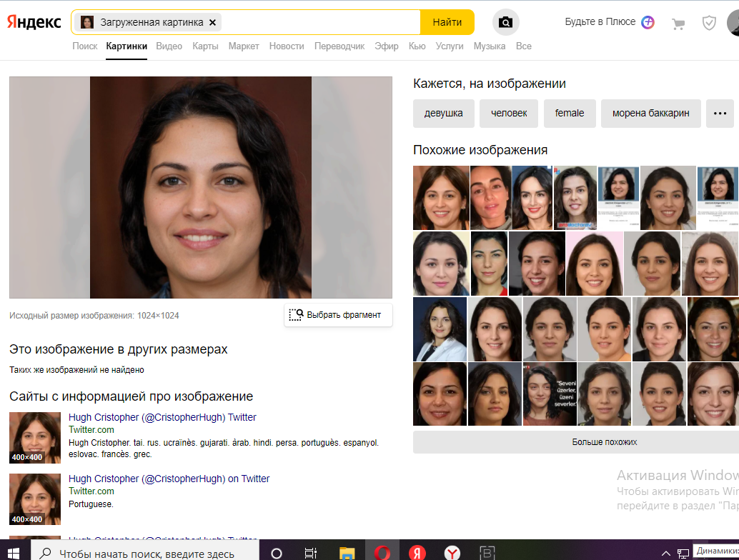The height and width of the screenshot is (560, 739).
Task: Open File Explorer in the taskbar
Action: [x=347, y=552]
